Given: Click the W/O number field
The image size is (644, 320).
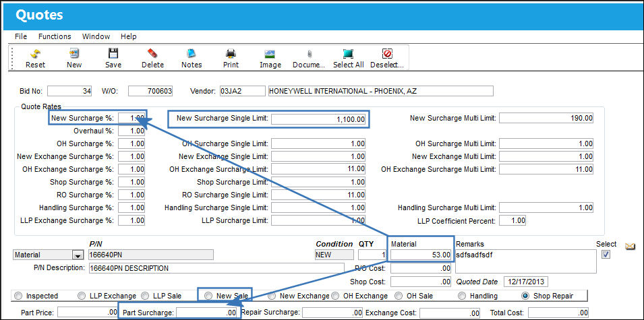Looking at the screenshot, I should click(150, 91).
